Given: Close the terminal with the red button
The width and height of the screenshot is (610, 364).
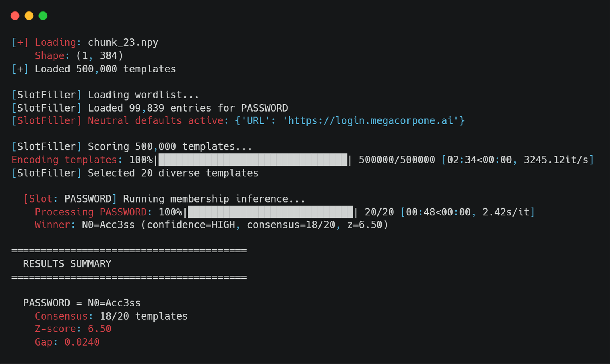Looking at the screenshot, I should [x=15, y=16].
